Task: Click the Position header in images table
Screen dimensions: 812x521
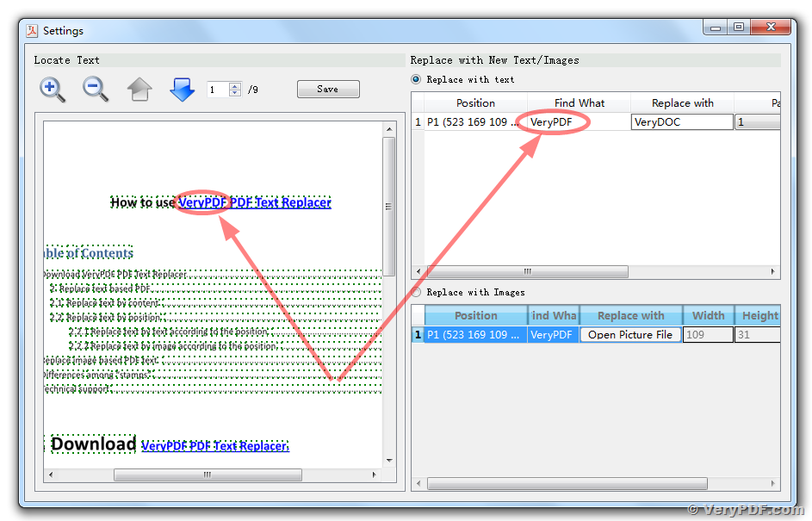Action: 475,315
